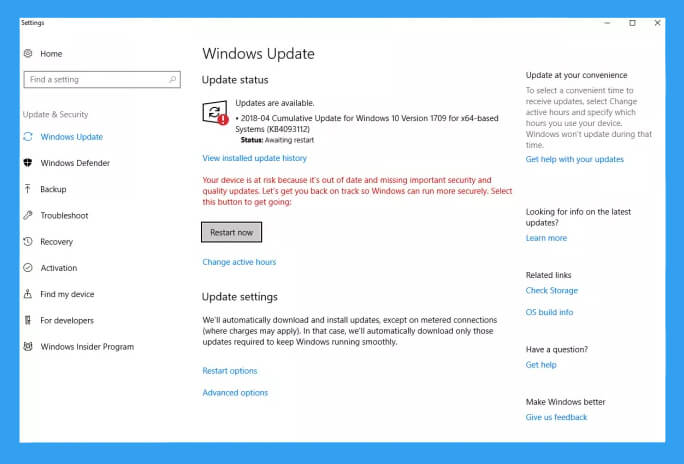
Task: Click the Give us feedback link
Action: (x=556, y=417)
